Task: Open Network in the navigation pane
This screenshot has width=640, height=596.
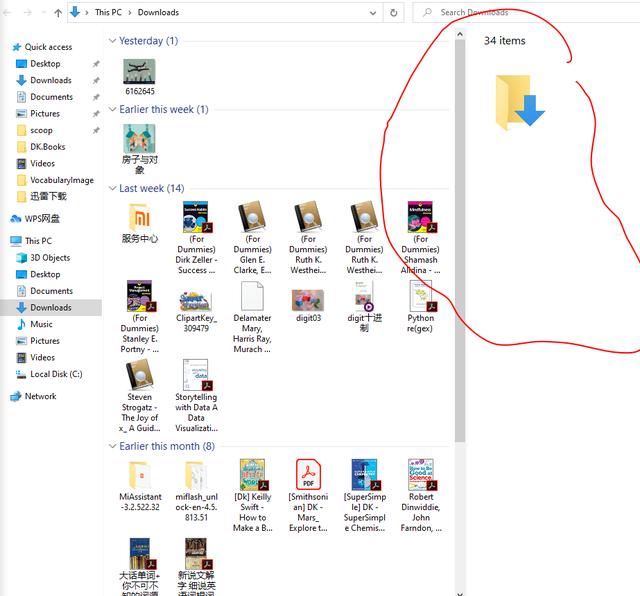Action: (40, 396)
